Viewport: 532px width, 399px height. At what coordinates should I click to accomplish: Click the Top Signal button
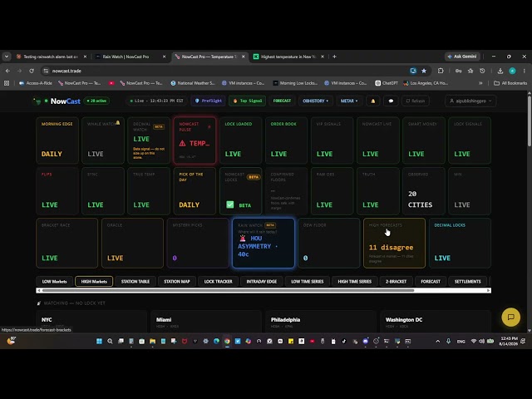(248, 101)
